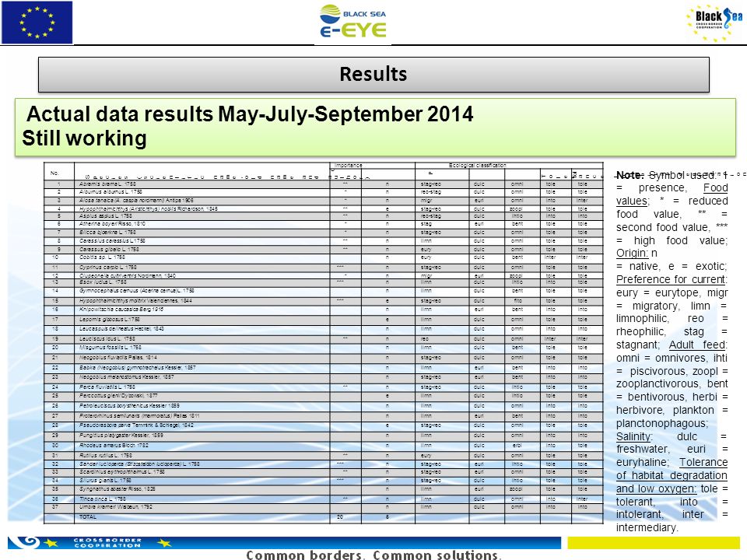Image resolution: width=747 pixels, height=560 pixels.
Task: Select the row 'Rutilus rutilus L. 1758'
Action: pos(324,456)
